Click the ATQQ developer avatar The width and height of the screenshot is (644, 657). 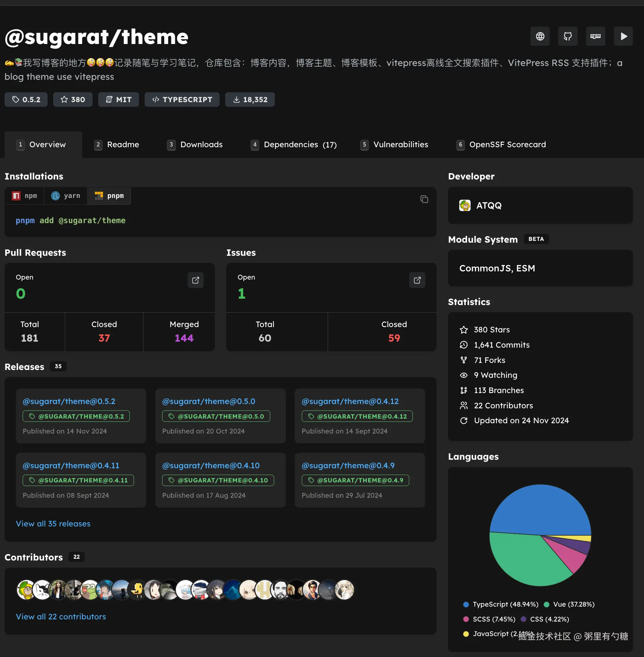pyautogui.click(x=465, y=205)
